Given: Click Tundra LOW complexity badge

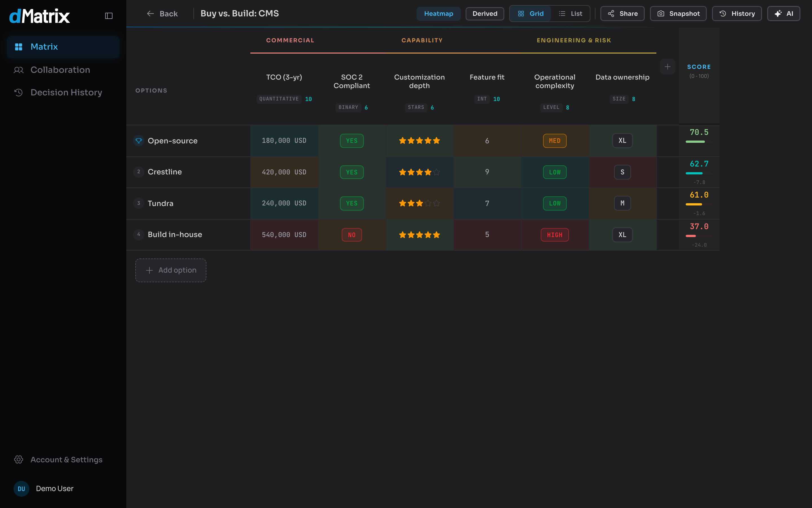Looking at the screenshot, I should click(555, 203).
